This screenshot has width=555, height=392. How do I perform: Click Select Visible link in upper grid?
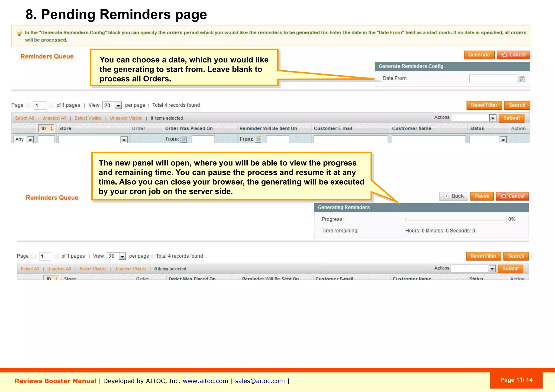[x=88, y=118]
